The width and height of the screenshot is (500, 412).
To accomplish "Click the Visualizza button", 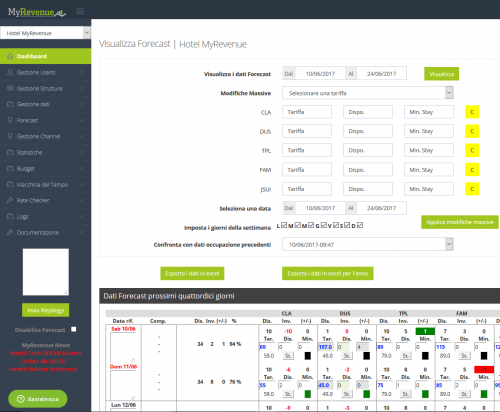I will coord(441,74).
